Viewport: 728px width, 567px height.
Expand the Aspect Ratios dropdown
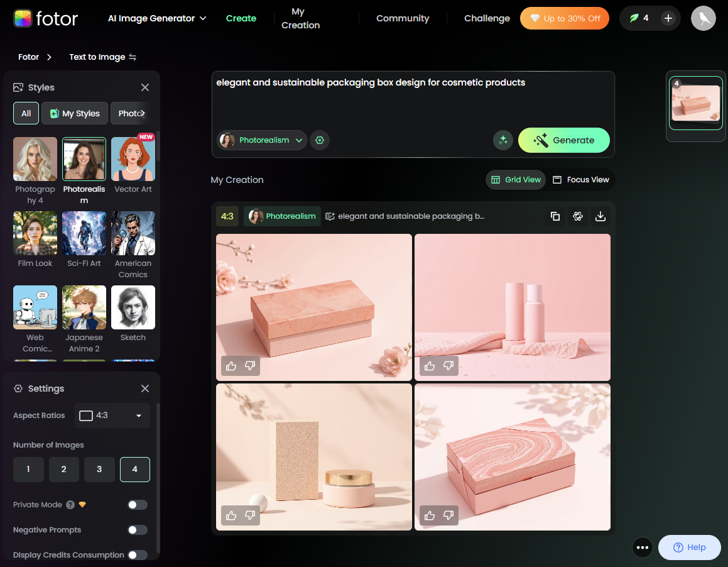pos(112,416)
